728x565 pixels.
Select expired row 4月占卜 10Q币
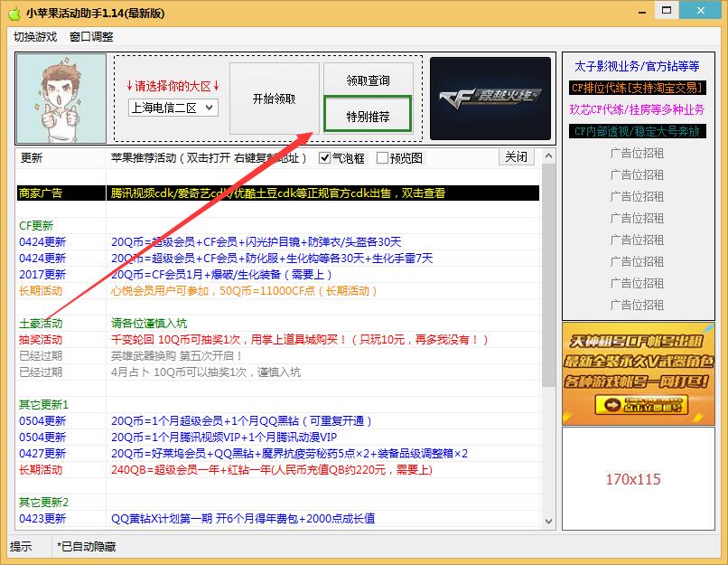(x=278, y=372)
